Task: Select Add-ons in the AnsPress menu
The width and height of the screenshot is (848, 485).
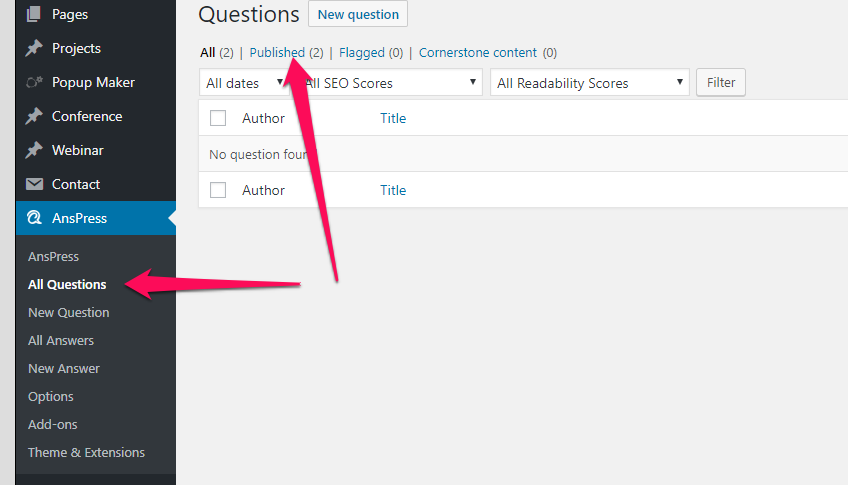Action: click(52, 424)
